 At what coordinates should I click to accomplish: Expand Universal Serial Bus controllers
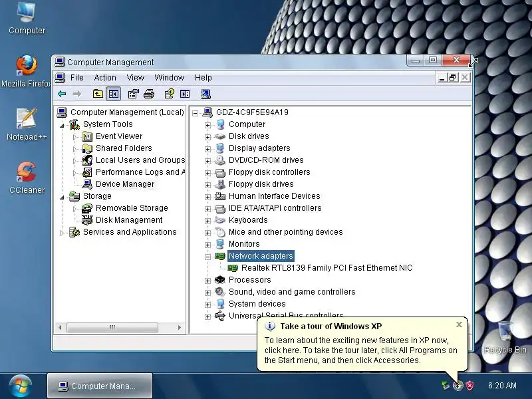point(207,317)
